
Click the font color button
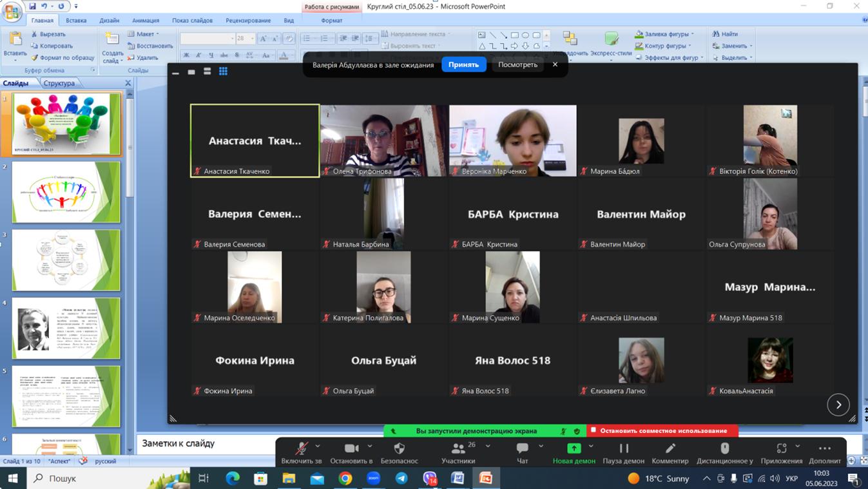tap(284, 56)
